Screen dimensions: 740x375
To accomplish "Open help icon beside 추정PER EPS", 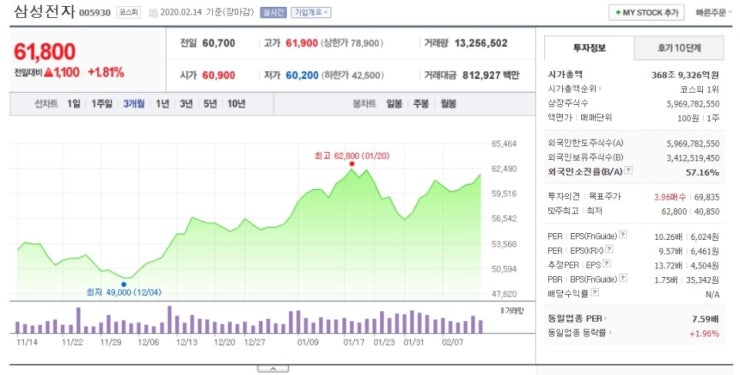I will (x=606, y=264).
